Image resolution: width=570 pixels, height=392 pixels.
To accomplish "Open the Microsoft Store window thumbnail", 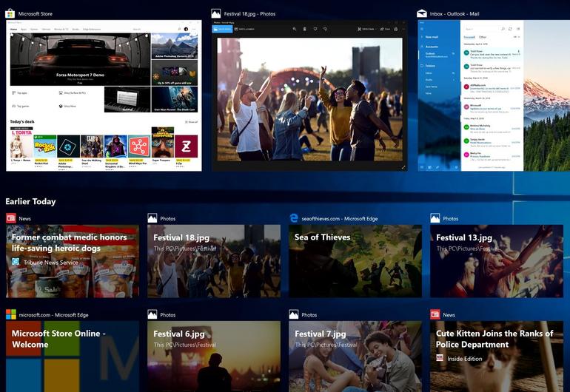I will [x=104, y=95].
